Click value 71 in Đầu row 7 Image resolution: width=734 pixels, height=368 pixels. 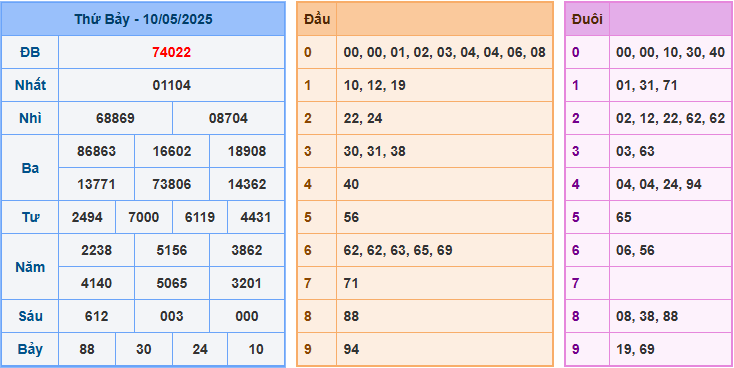(x=351, y=283)
